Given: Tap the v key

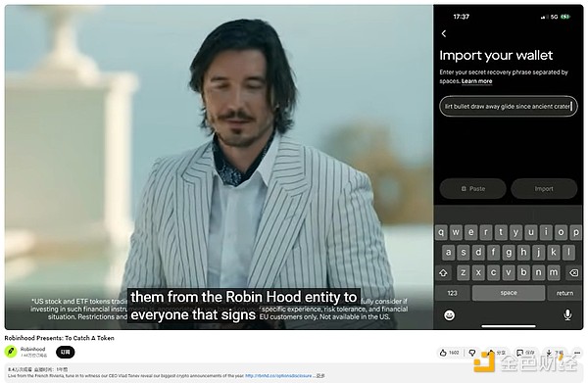Looking at the screenshot, I should (509, 273).
